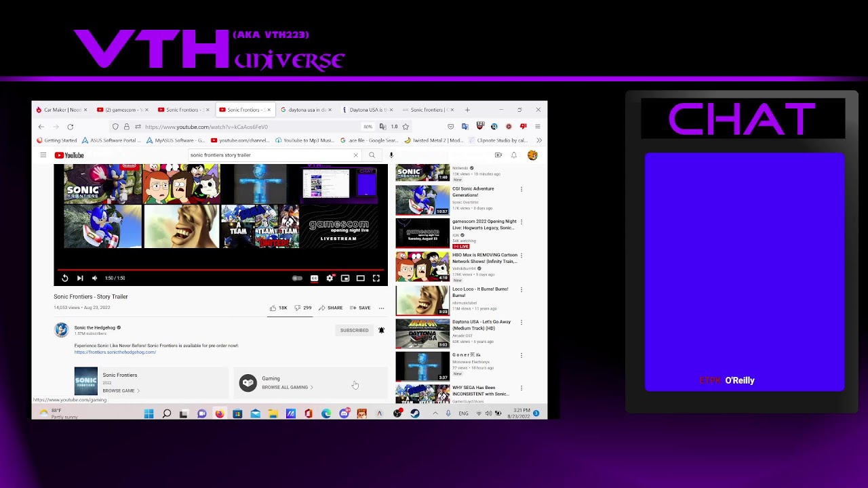Open the 80% zoom level indicator
Image resolution: width=868 pixels, height=488 pixels.
coord(368,127)
